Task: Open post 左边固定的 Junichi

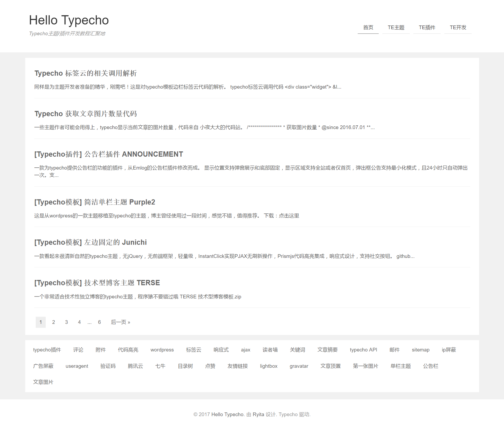Action: pyautogui.click(x=91, y=242)
